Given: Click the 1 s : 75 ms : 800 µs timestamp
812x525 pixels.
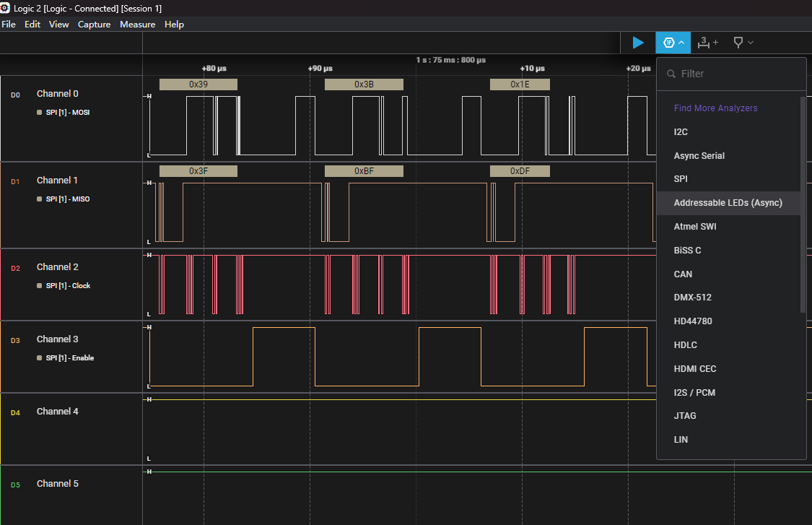Looking at the screenshot, I should tap(451, 60).
